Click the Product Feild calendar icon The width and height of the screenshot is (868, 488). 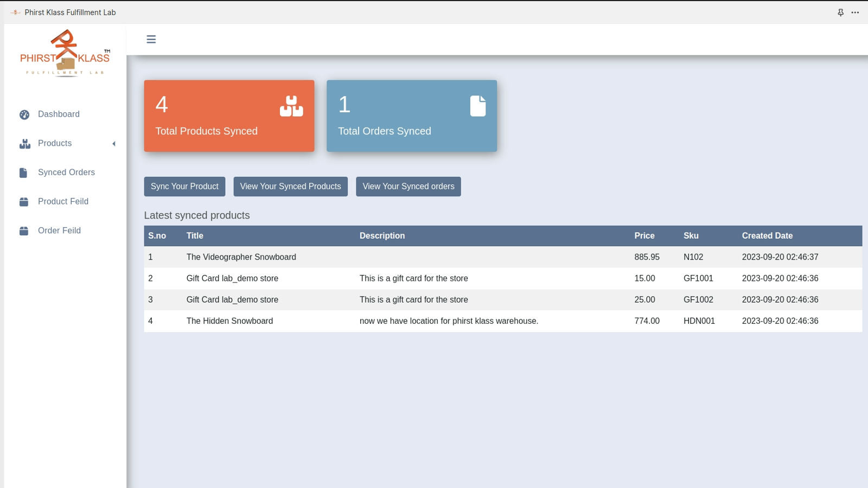point(24,201)
